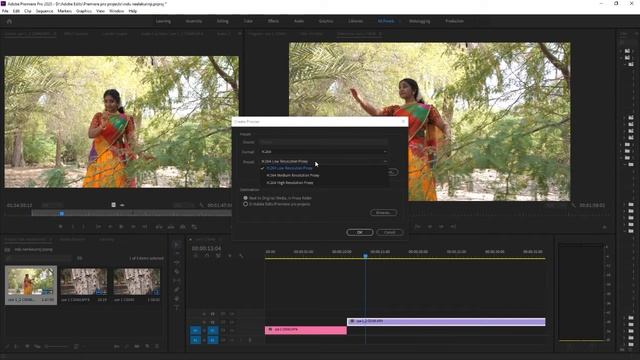Viewport: 640px width, 360px height.
Task: Export frame from Source monitor camera icon
Action: pos(183,227)
